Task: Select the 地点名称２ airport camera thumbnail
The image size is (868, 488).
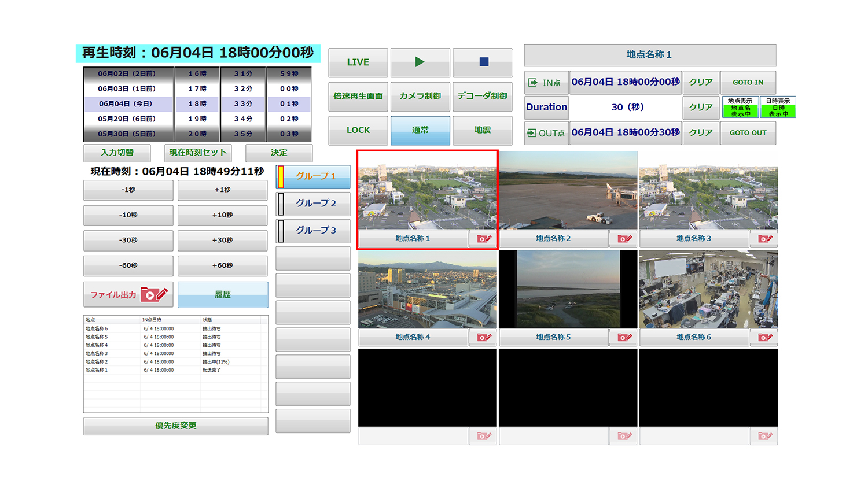Action: tap(568, 191)
